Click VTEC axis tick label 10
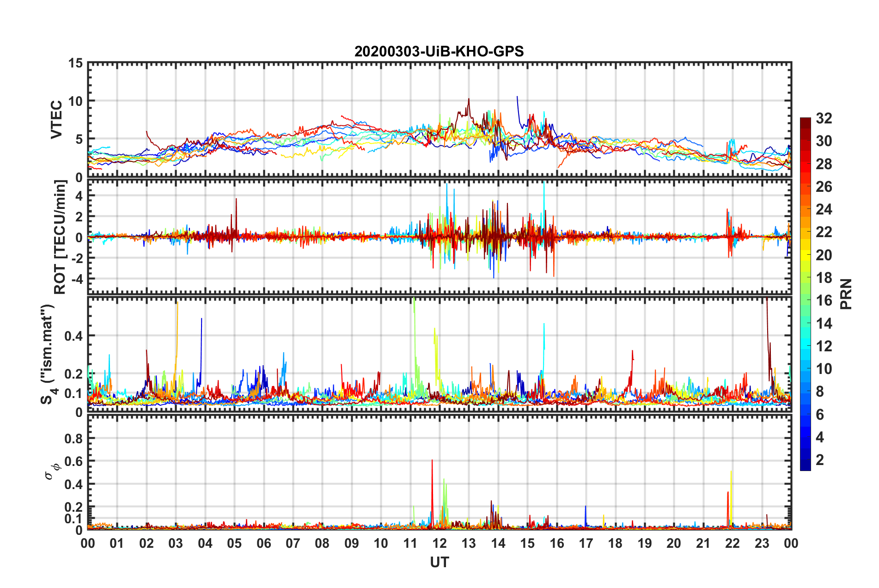Viewport: 879px width, 588px height. (x=75, y=101)
